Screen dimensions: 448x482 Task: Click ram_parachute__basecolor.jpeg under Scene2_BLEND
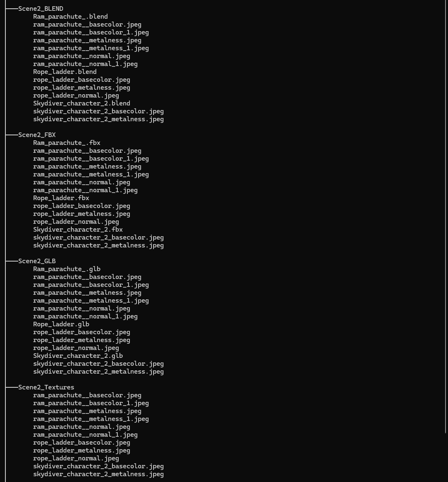coord(87,24)
